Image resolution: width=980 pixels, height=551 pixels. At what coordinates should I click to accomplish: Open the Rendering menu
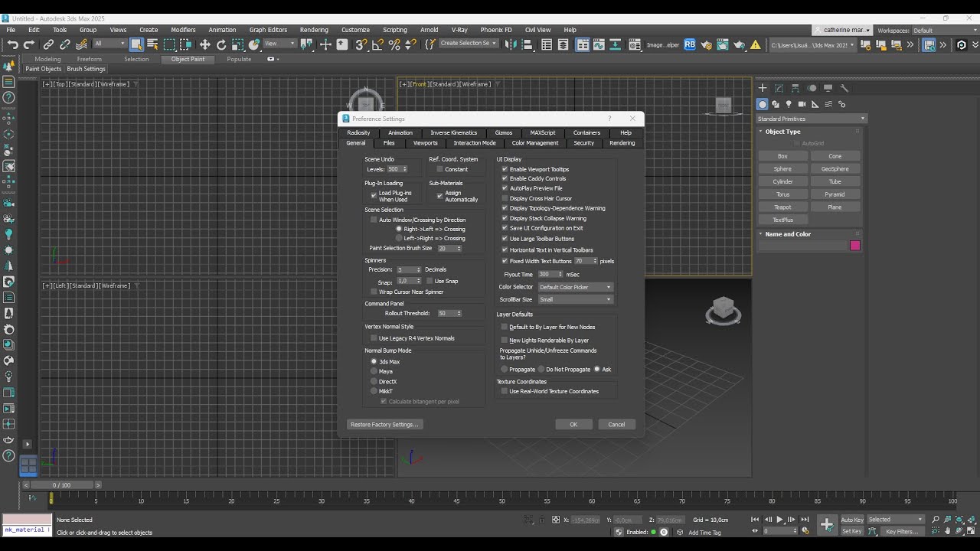(314, 30)
